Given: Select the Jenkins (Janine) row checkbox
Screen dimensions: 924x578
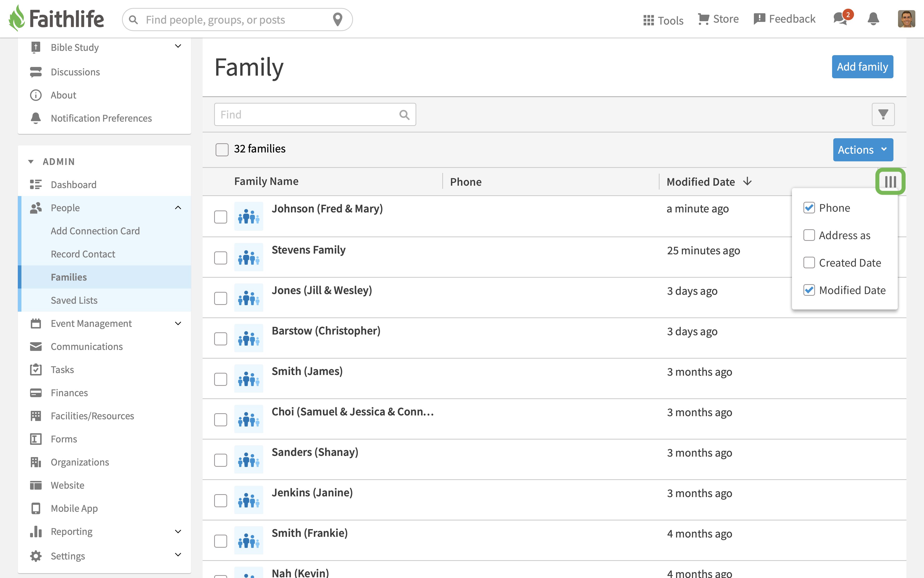Looking at the screenshot, I should click(221, 500).
